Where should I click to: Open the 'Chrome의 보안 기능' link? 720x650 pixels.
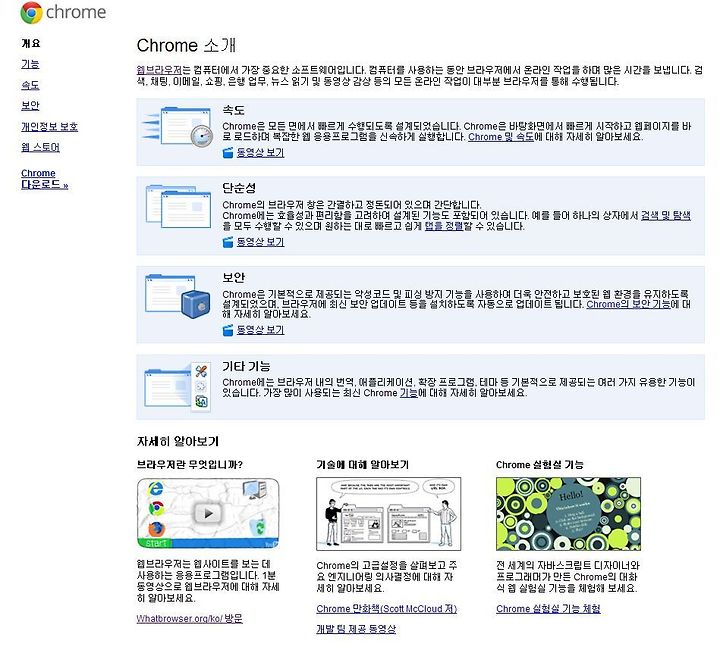coord(629,304)
